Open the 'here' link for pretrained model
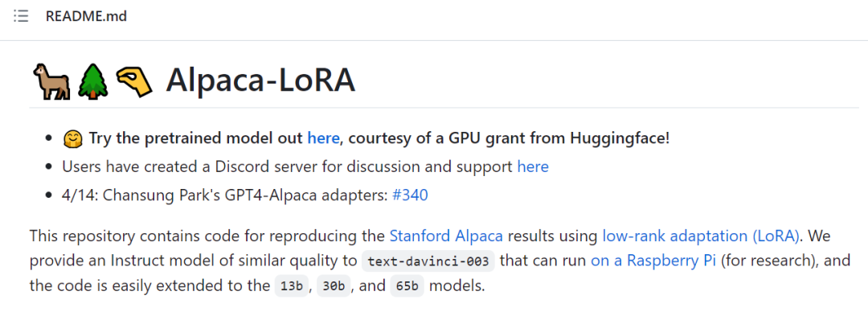868x312 pixels. [323, 138]
